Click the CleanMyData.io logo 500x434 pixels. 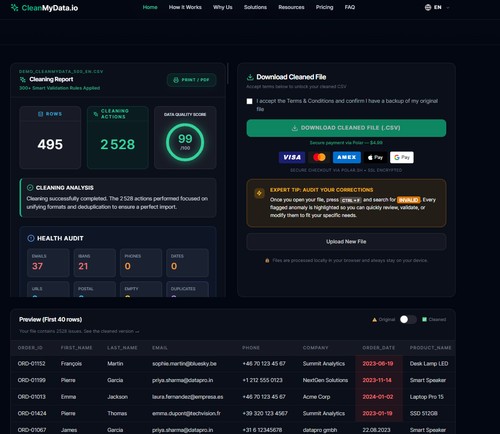click(44, 8)
